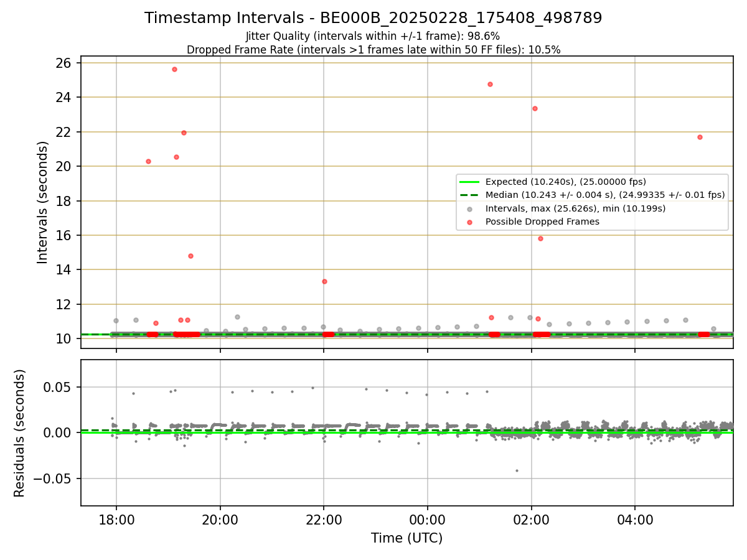Click the dashed green line sample in the legend
Image resolution: width=747 pixels, height=560 pixels.
(x=469, y=195)
